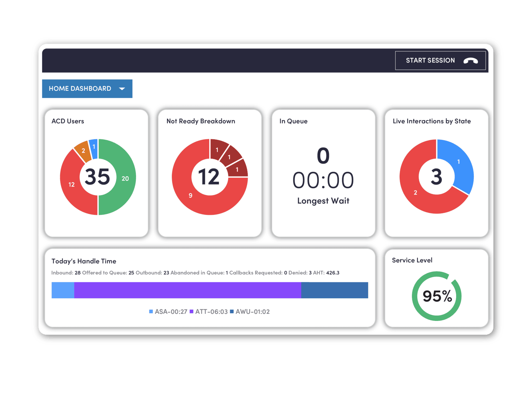Click the ACD Users card title
Screen dimensions: 532x411
point(68,121)
